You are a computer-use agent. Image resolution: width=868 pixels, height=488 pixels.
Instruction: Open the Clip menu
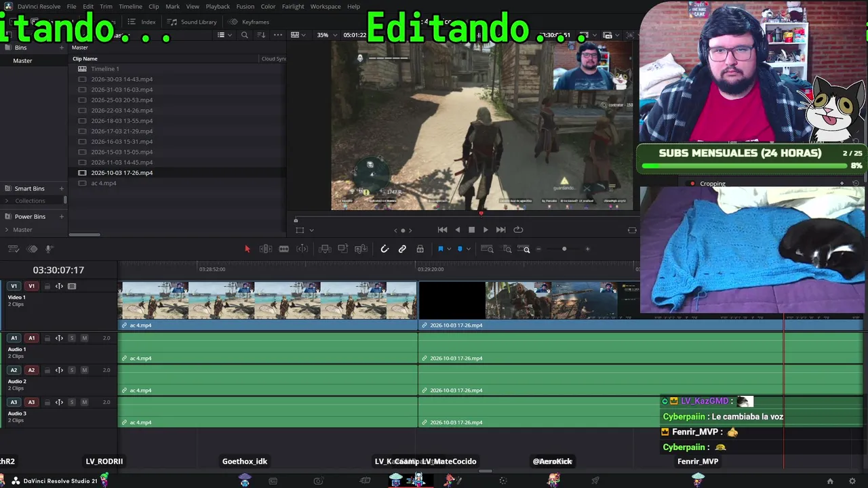tap(154, 7)
